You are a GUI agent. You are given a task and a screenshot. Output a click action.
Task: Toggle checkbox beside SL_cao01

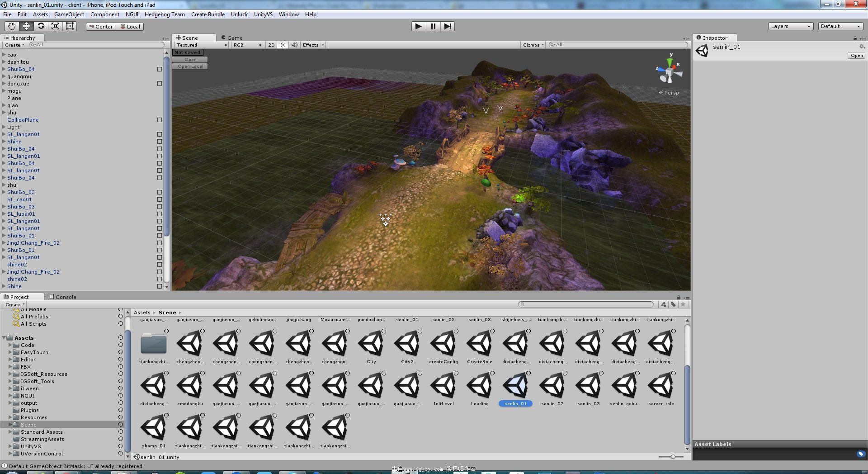coord(160,199)
